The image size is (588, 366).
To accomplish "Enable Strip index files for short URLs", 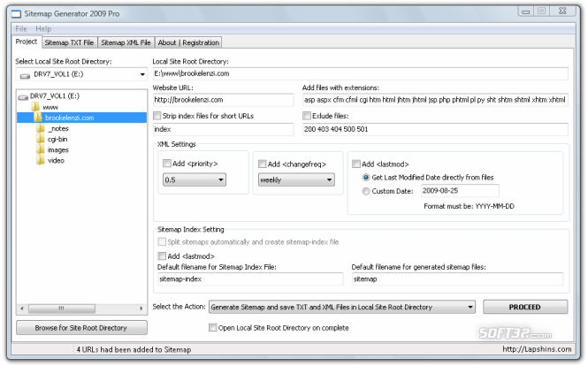I will (x=157, y=116).
